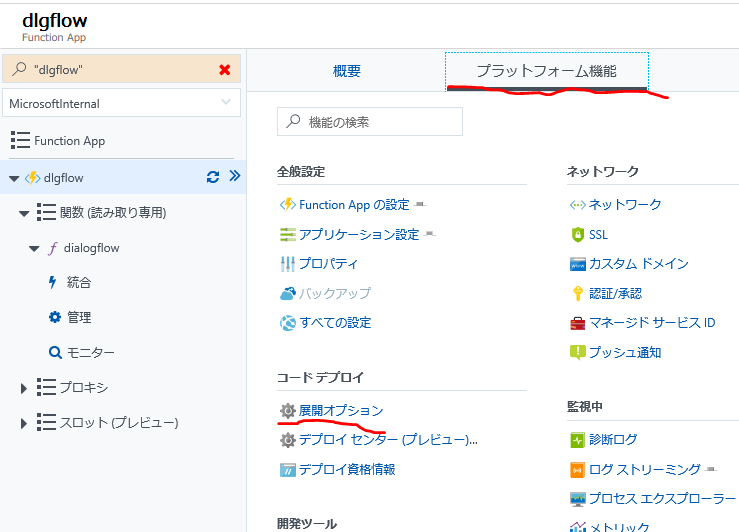Click the プロセス エクスプローラー monitor icon
Image resolution: width=739 pixels, height=532 pixels.
tap(577, 499)
